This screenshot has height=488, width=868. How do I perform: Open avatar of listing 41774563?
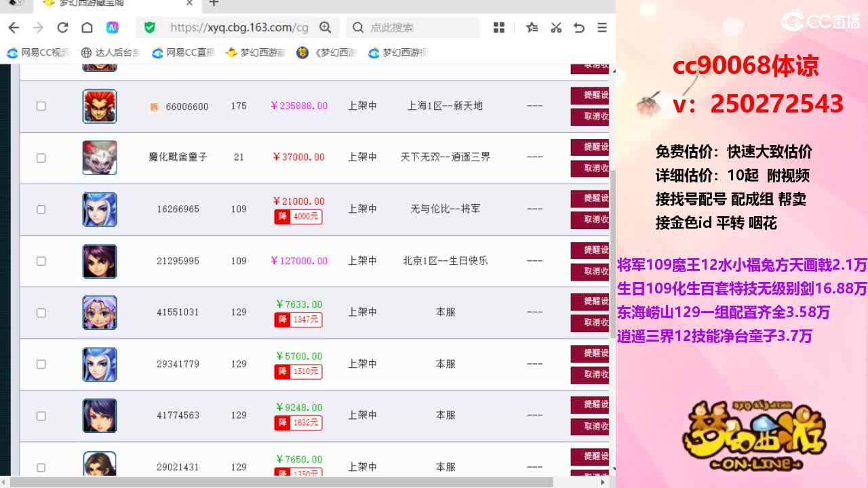pyautogui.click(x=100, y=415)
